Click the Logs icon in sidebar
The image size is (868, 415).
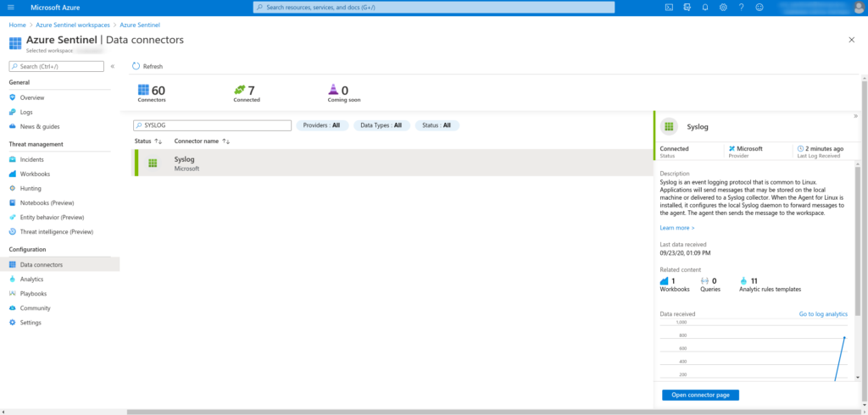tap(13, 112)
